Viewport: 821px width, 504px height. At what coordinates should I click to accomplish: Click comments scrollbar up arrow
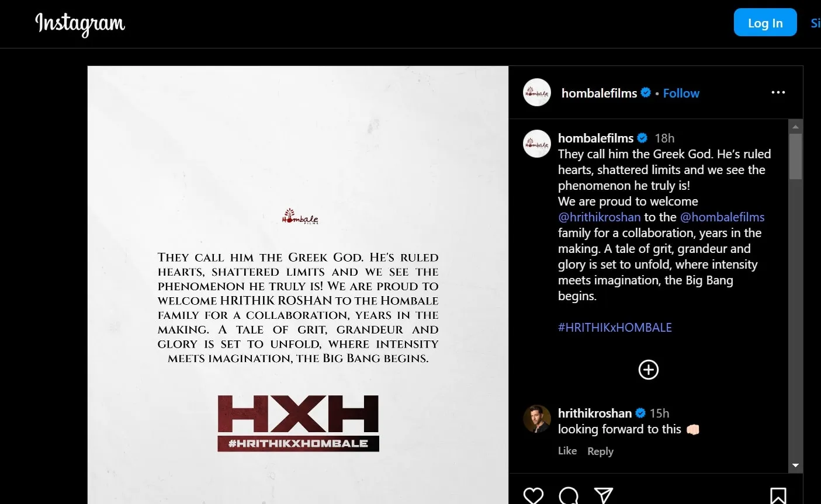tap(795, 127)
